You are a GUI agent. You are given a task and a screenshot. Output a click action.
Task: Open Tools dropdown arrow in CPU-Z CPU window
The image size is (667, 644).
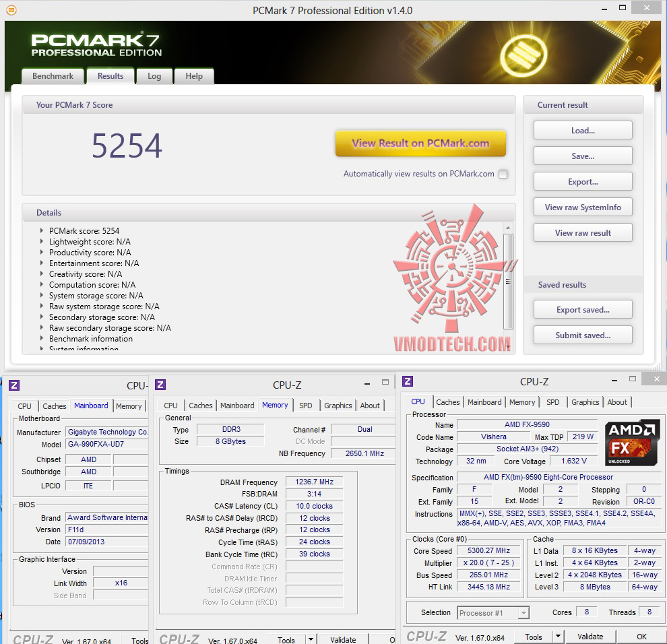558,637
